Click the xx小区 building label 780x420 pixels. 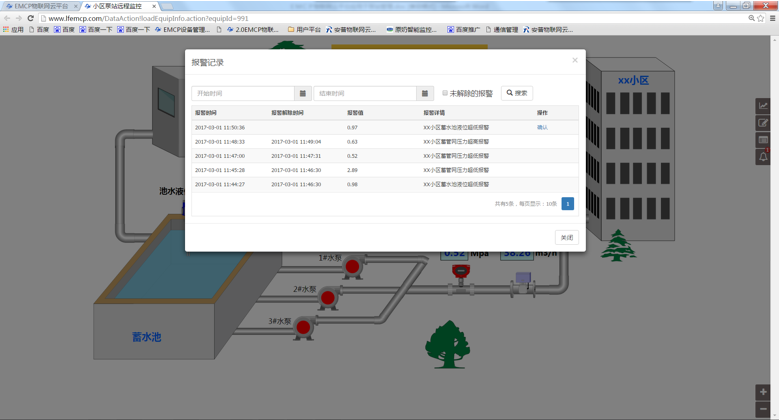633,80
